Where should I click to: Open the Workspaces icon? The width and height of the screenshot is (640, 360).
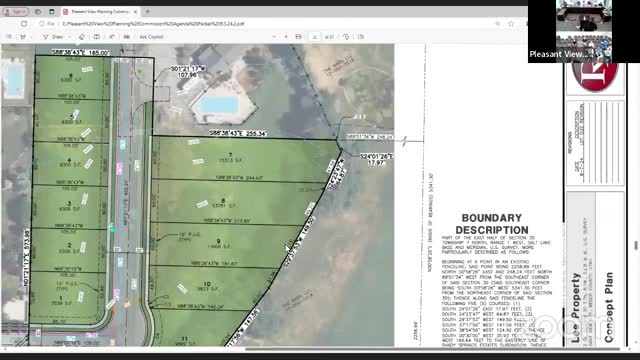38,12
